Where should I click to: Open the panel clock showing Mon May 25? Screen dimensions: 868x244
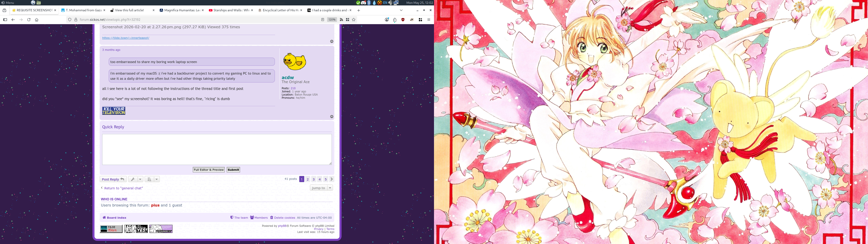[x=420, y=3]
